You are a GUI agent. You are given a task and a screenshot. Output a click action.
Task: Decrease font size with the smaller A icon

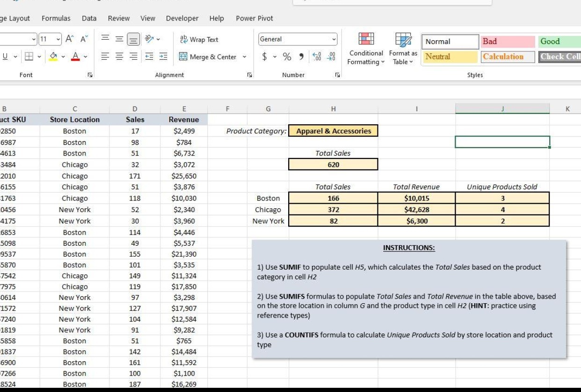click(x=84, y=40)
